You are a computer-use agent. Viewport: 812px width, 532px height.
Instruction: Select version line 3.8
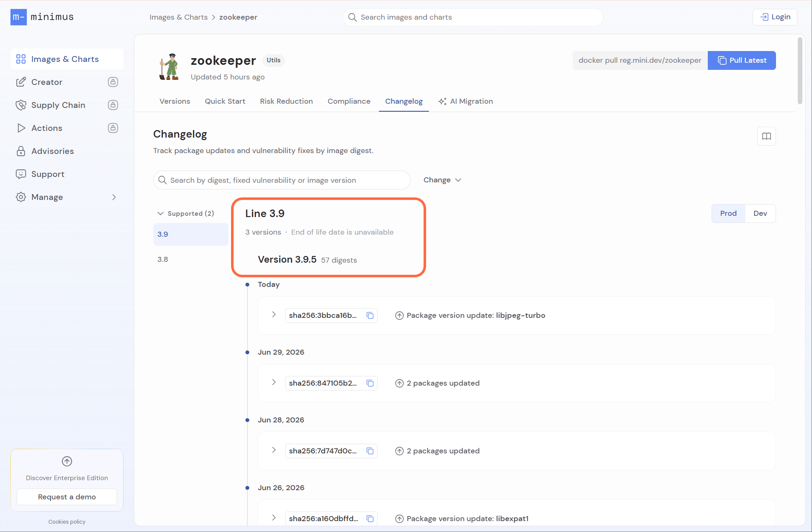[x=190, y=259]
